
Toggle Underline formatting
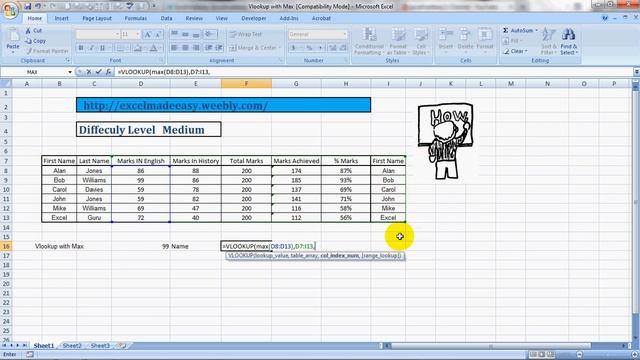(102, 48)
